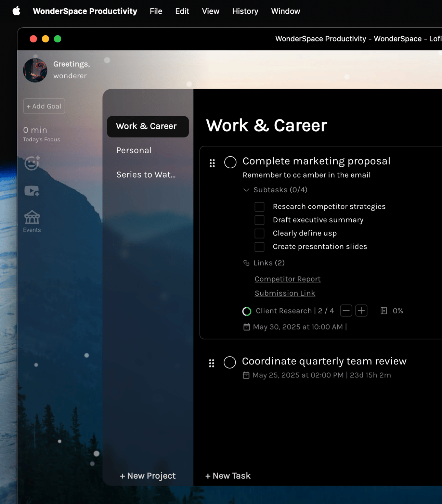Open the Edit menu
This screenshot has height=504, width=442.
pyautogui.click(x=182, y=11)
